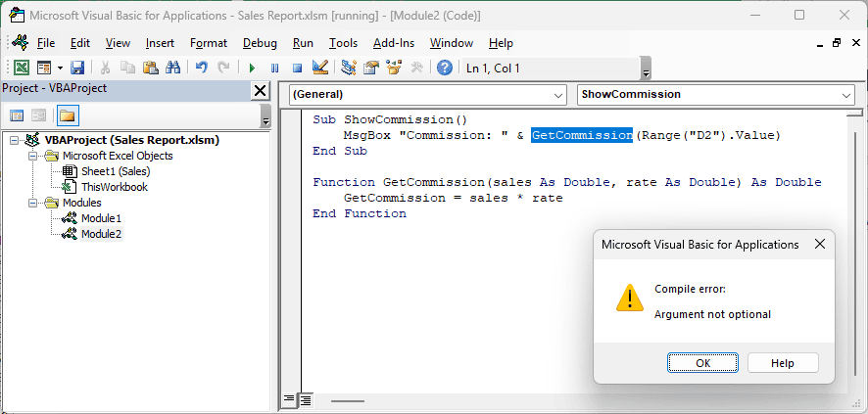The image size is (868, 414).
Task: Switch to Full Module View at the code pane bottom
Action: 306,399
